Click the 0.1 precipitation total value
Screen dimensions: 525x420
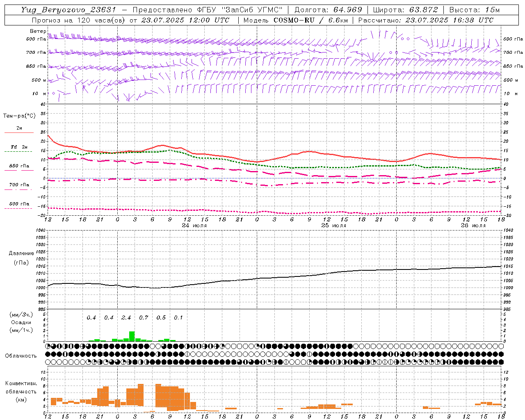(178, 317)
